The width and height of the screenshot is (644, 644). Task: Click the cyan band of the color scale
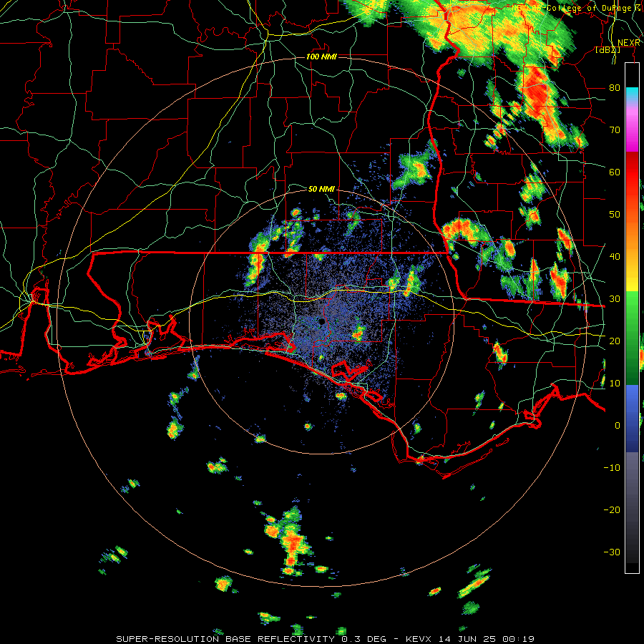click(632, 94)
